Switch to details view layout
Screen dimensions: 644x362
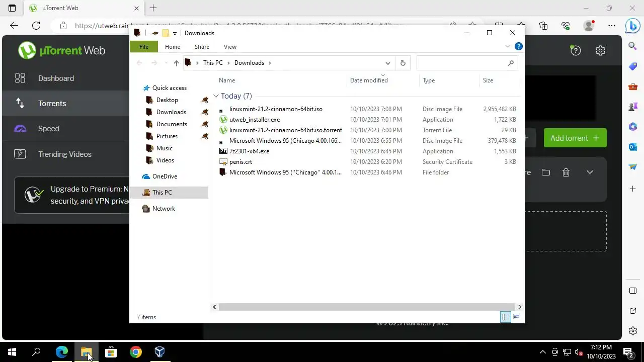click(506, 317)
